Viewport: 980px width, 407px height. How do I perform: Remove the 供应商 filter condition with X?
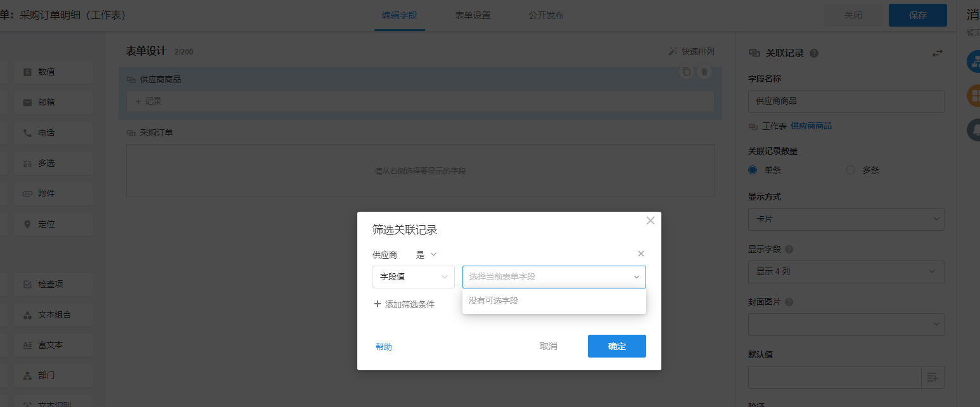[x=640, y=254]
